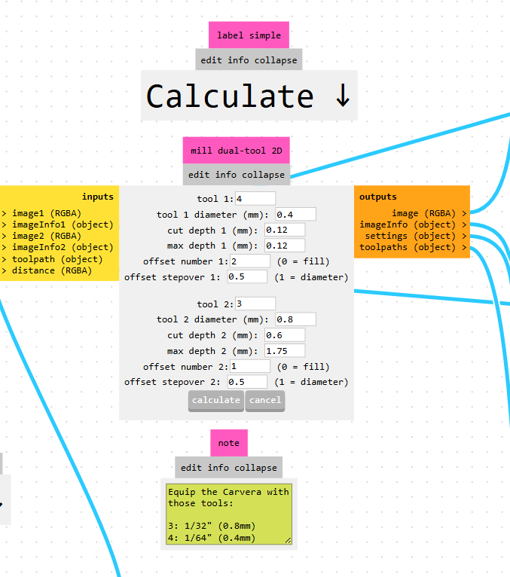Select the distance (RGBA) input port
Image resolution: width=510 pixels, height=577 pixels.
click(x=47, y=270)
